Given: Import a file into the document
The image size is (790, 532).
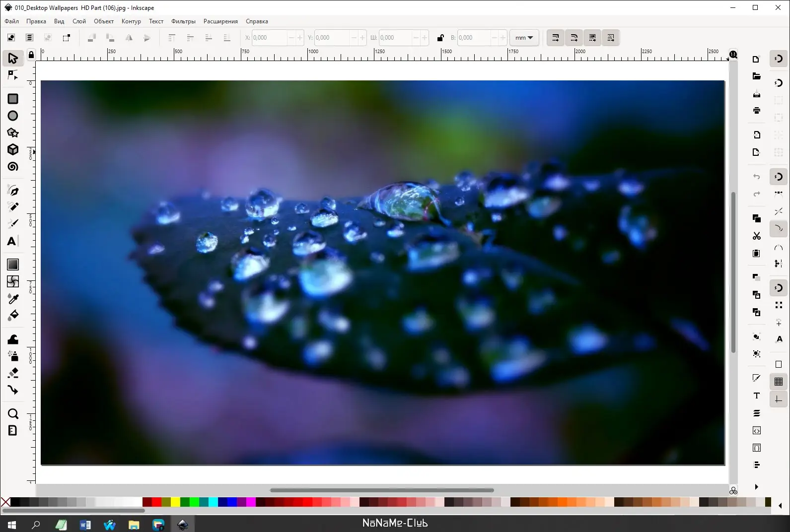Looking at the screenshot, I should click(756, 135).
